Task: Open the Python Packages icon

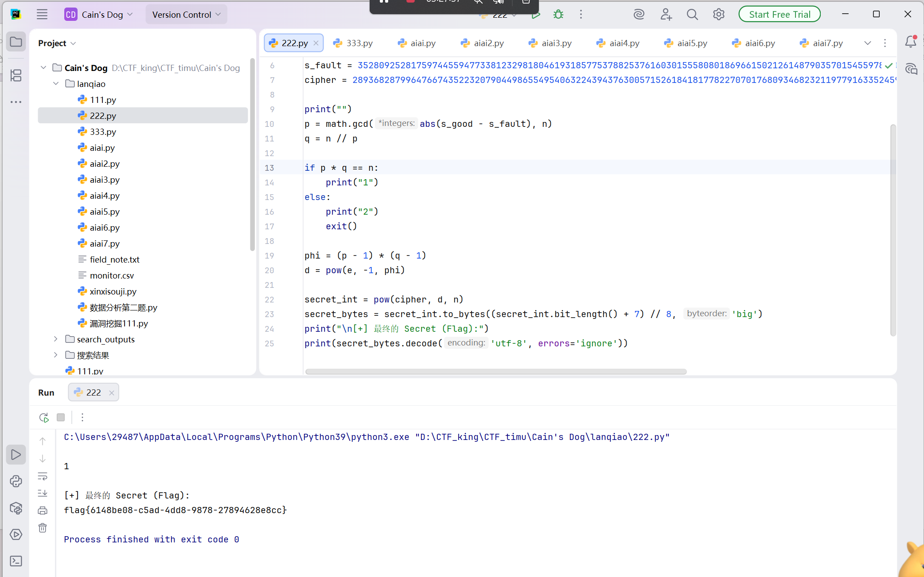Action: pyautogui.click(x=16, y=508)
